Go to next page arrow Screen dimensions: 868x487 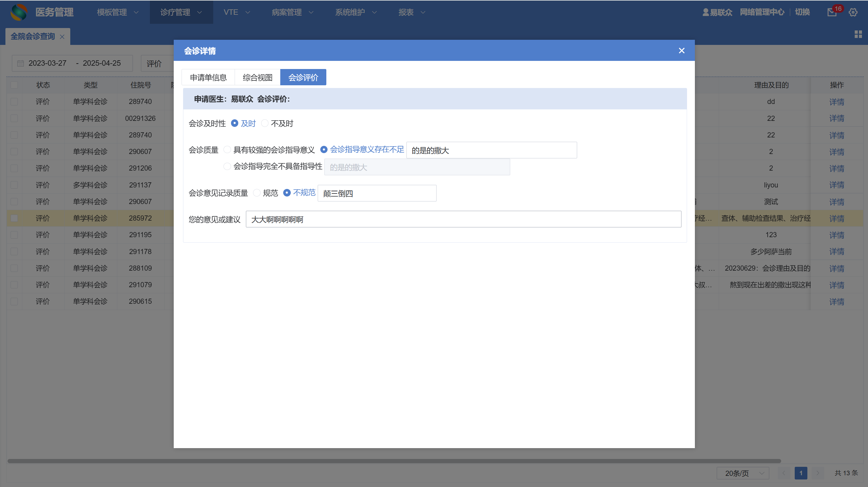[817, 473]
